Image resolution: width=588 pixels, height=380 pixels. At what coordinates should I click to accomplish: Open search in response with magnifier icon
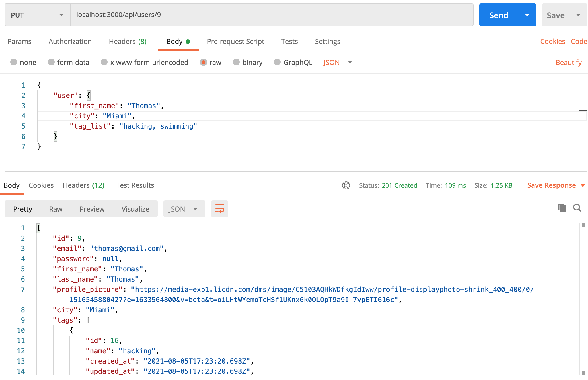(577, 208)
